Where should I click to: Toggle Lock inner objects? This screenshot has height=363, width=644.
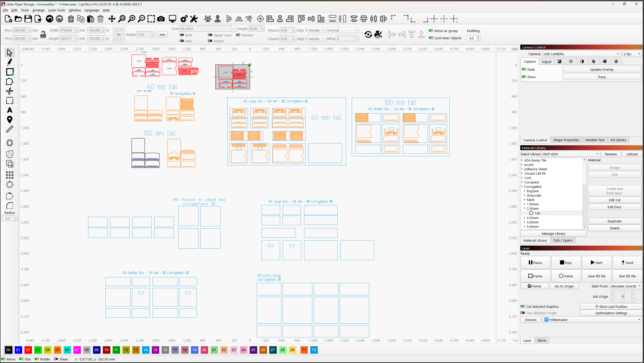point(431,38)
